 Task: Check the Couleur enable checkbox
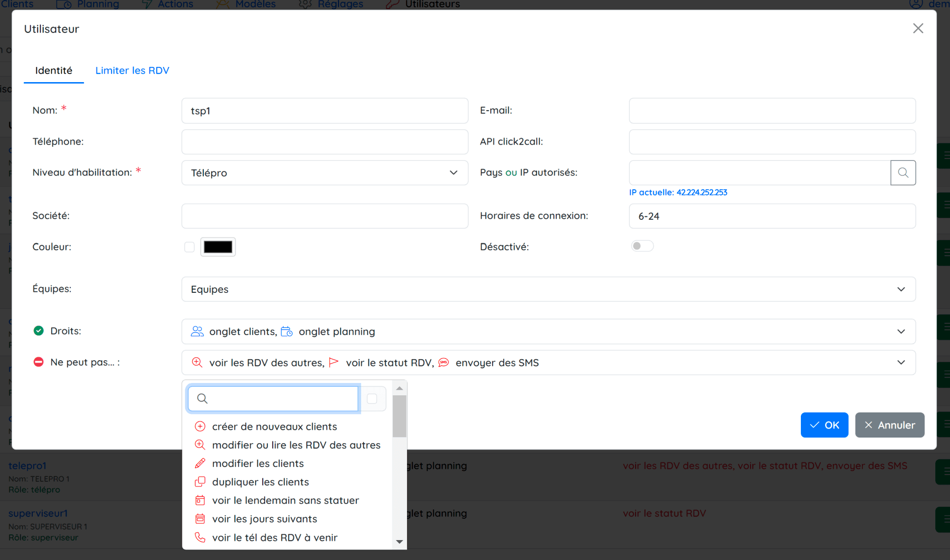coord(190,247)
